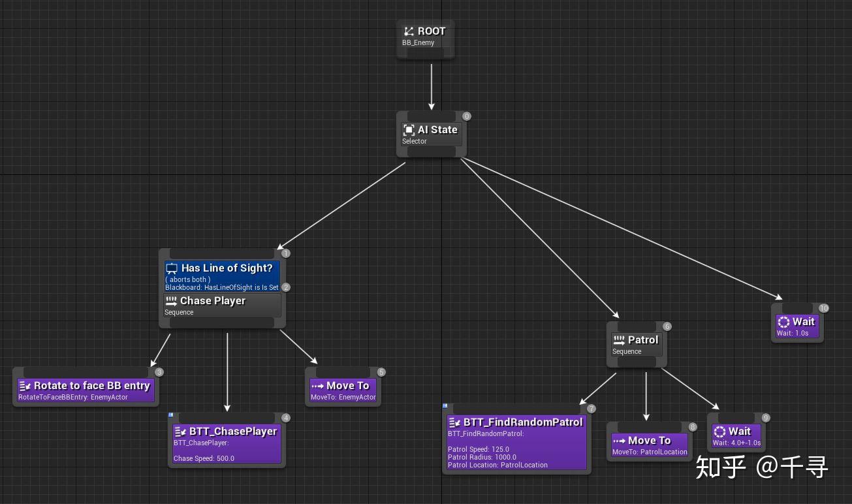Click the BTT_ChasePlayer task icon
The width and height of the screenshot is (852, 504).
point(180,432)
